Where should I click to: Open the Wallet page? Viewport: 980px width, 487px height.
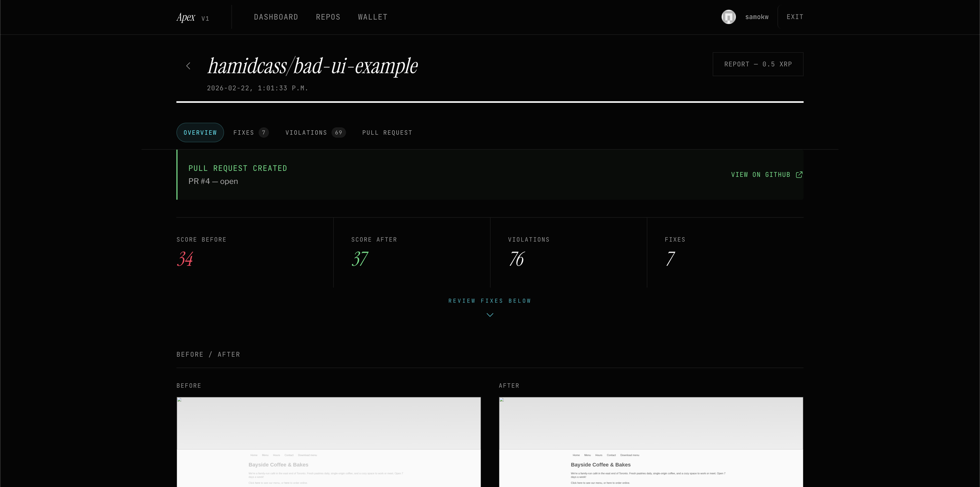pos(372,17)
